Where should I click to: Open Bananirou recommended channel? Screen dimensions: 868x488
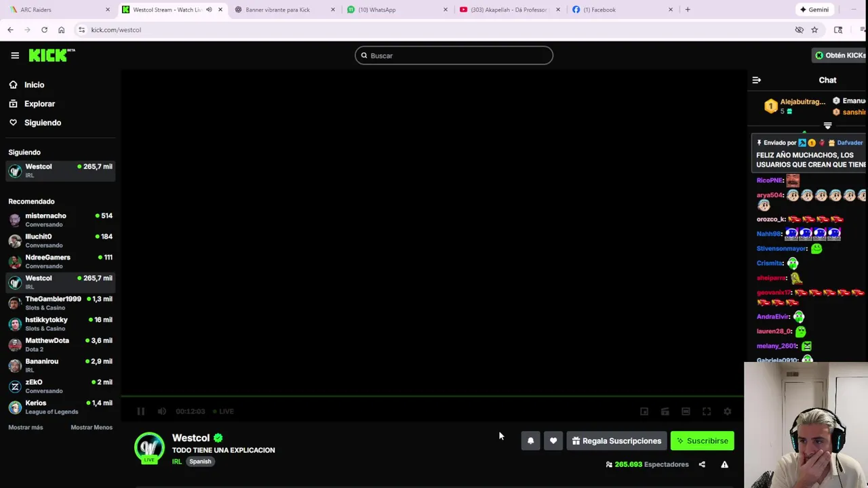point(60,365)
